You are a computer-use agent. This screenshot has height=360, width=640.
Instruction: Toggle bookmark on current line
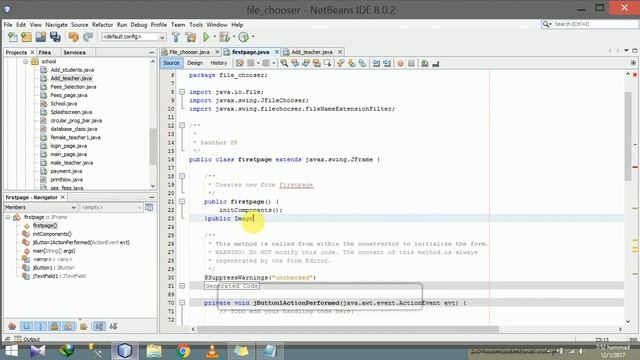click(x=362, y=63)
